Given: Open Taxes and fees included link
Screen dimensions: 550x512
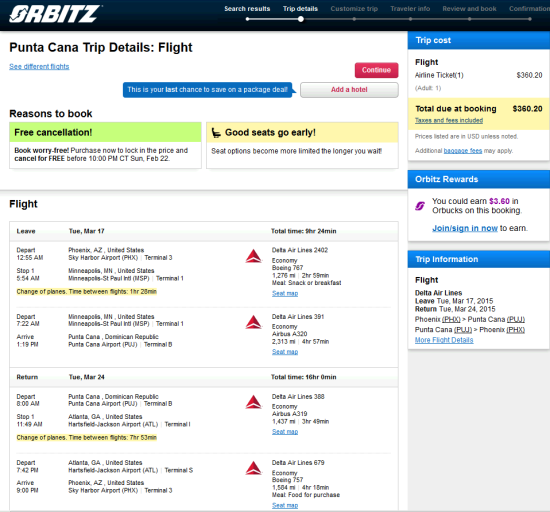Looking at the screenshot, I should [449, 120].
